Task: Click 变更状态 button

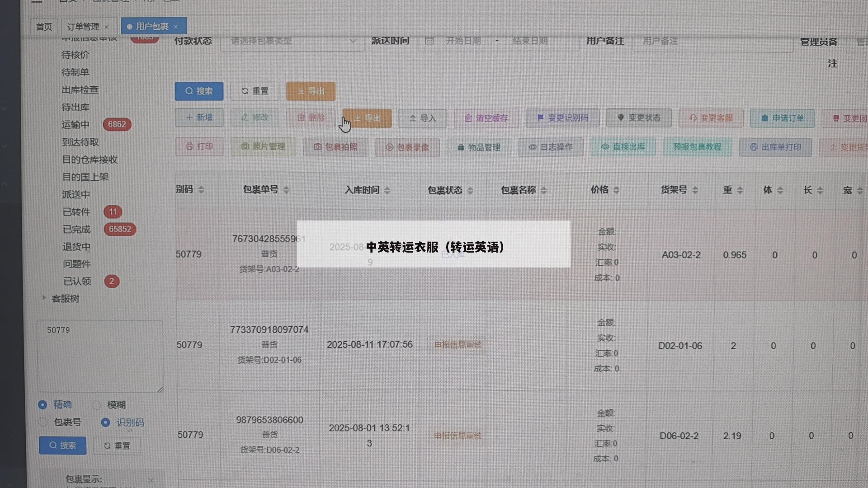Action: click(639, 118)
